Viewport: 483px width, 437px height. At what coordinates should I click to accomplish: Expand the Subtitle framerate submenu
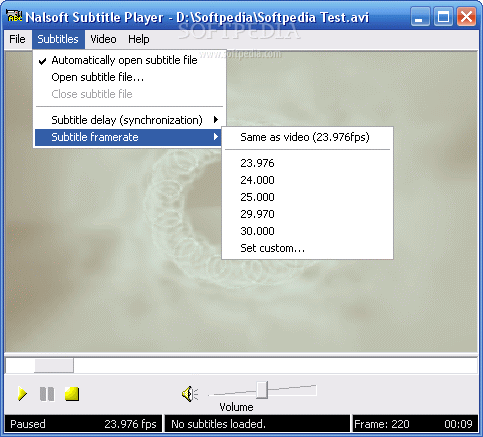[128, 137]
